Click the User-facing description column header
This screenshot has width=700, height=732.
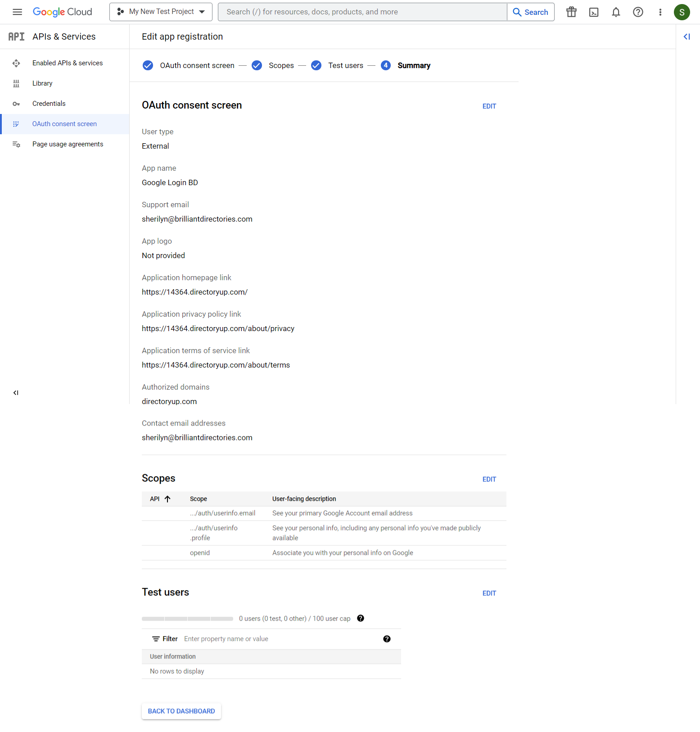click(304, 499)
